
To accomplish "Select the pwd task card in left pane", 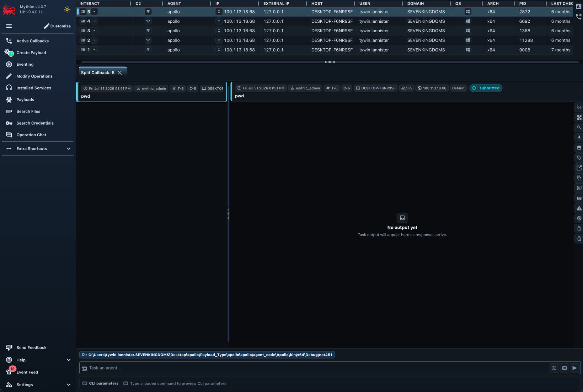I will tap(152, 92).
